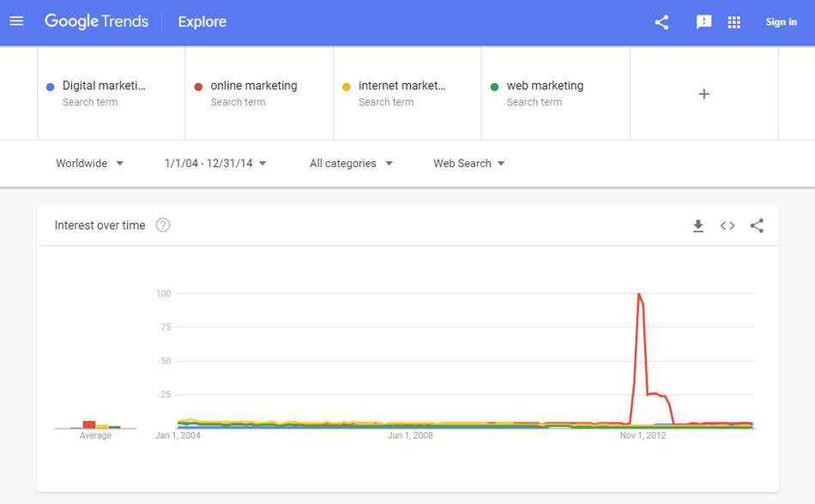The width and height of the screenshot is (815, 504).
Task: Open the hamburger main menu
Action: [x=16, y=21]
